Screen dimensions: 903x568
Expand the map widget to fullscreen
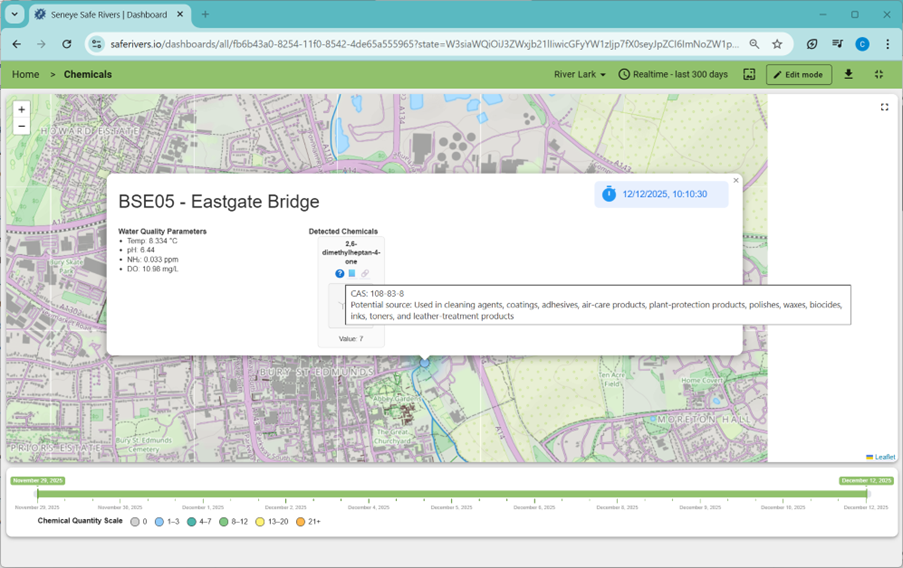tap(884, 107)
